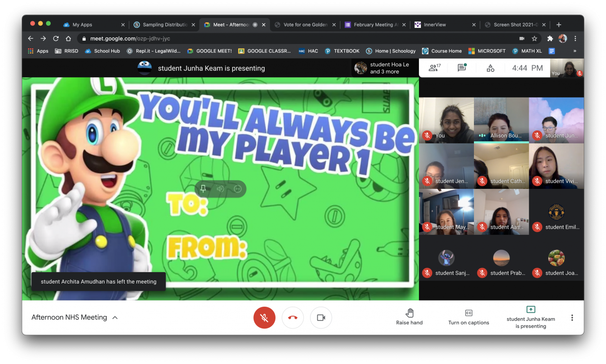The image size is (606, 364).
Task: Open the Course Home bookmark
Action: point(442,51)
